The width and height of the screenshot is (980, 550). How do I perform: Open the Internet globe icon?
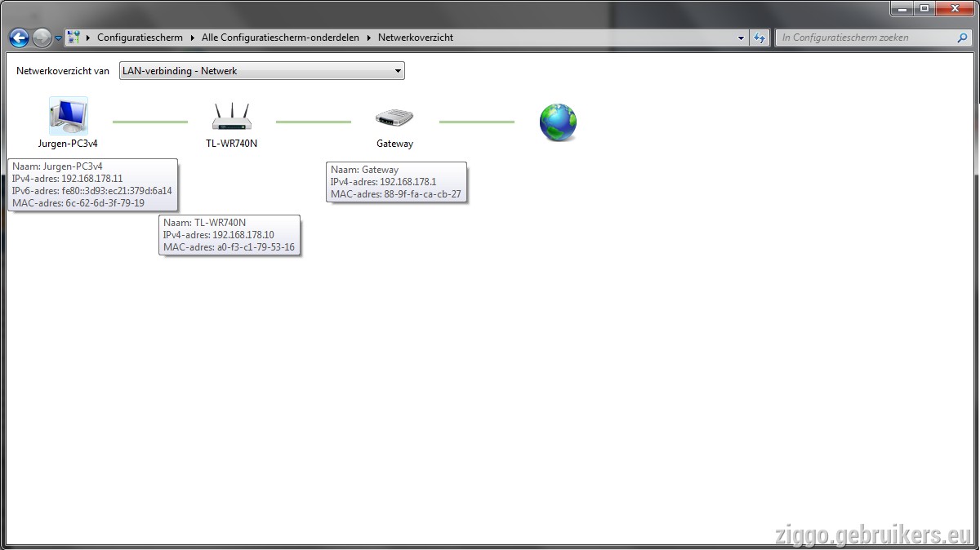[x=558, y=122]
